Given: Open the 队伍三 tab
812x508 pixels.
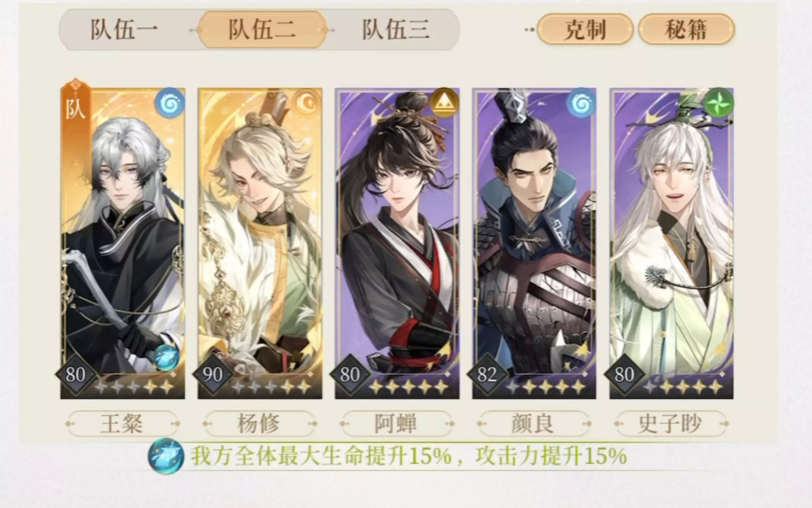Looking at the screenshot, I should coord(396,30).
